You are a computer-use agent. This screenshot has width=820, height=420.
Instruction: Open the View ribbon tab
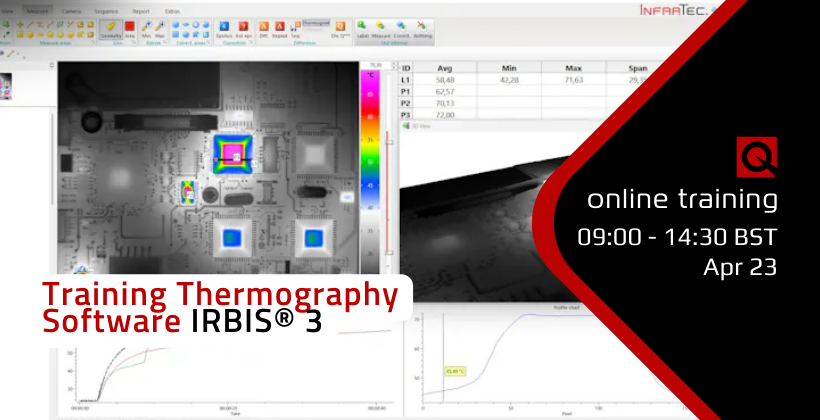[x=7, y=10]
